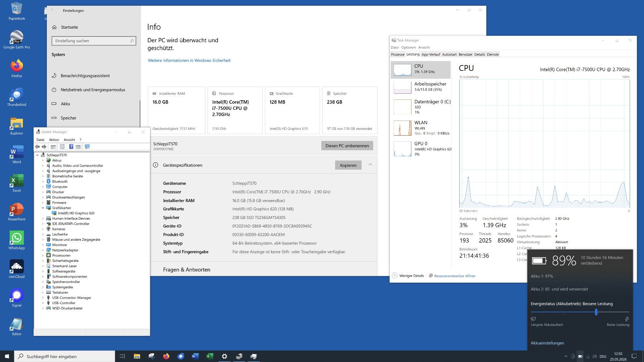Select the GPU 0 entry in Task-Manager
The width and height of the screenshot is (644, 362).
[x=421, y=149]
